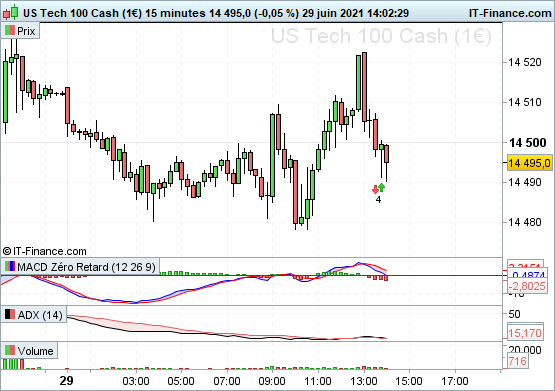This screenshot has height=391, width=555.
Task: Click the 716 volume value label
Action: click(517, 362)
